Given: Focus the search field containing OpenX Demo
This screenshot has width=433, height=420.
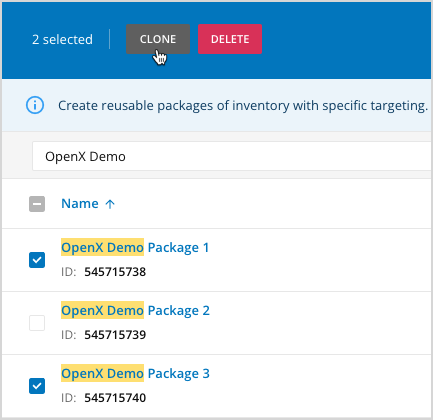Looking at the screenshot, I should (232, 156).
